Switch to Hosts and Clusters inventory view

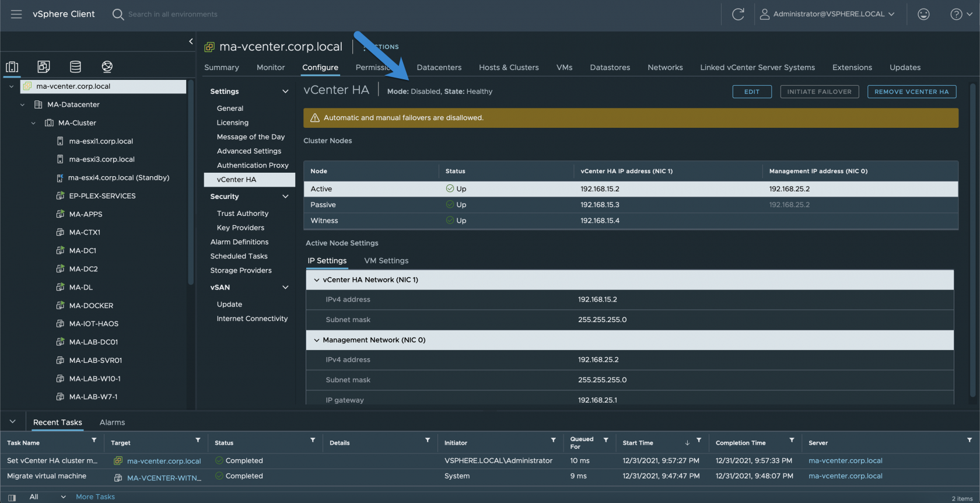(12, 67)
